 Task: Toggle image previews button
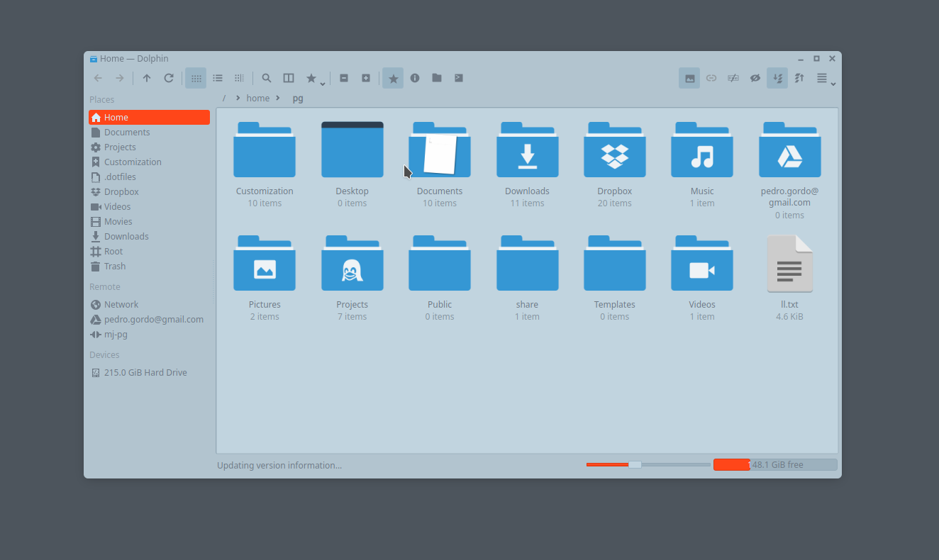689,78
